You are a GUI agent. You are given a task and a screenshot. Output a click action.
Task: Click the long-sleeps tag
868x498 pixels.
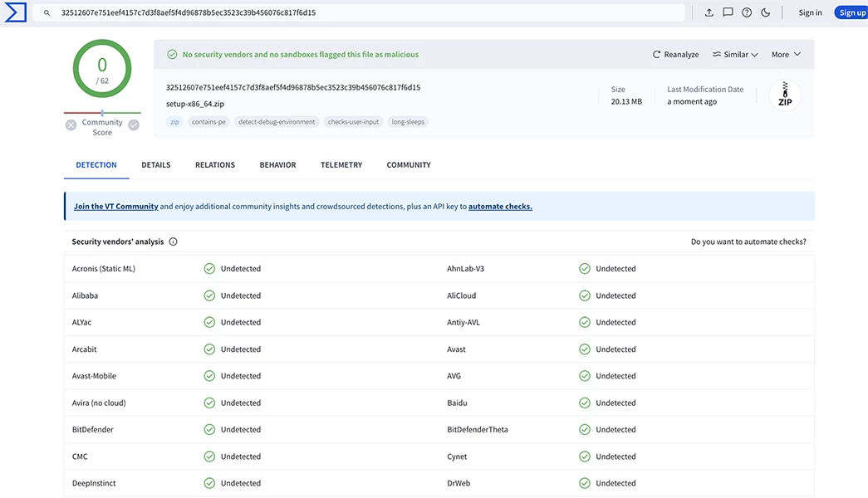point(408,122)
